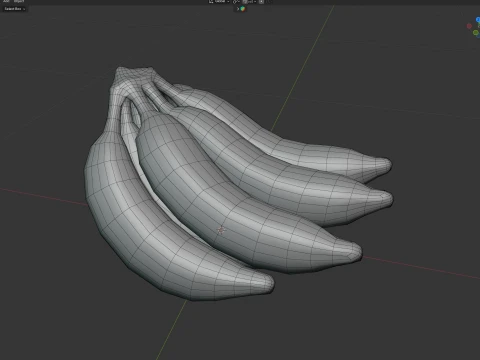Open the Global transform orientation dropdown

coord(219,2)
